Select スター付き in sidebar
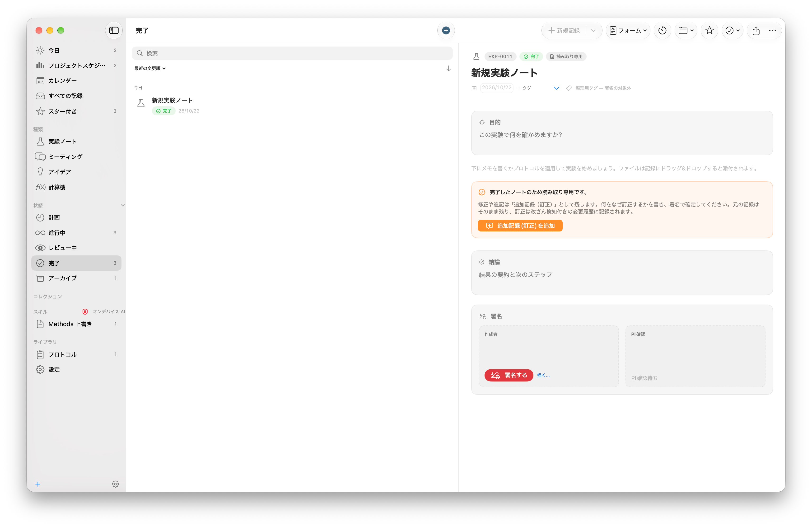Screen dimensions: 812x527 point(76,111)
